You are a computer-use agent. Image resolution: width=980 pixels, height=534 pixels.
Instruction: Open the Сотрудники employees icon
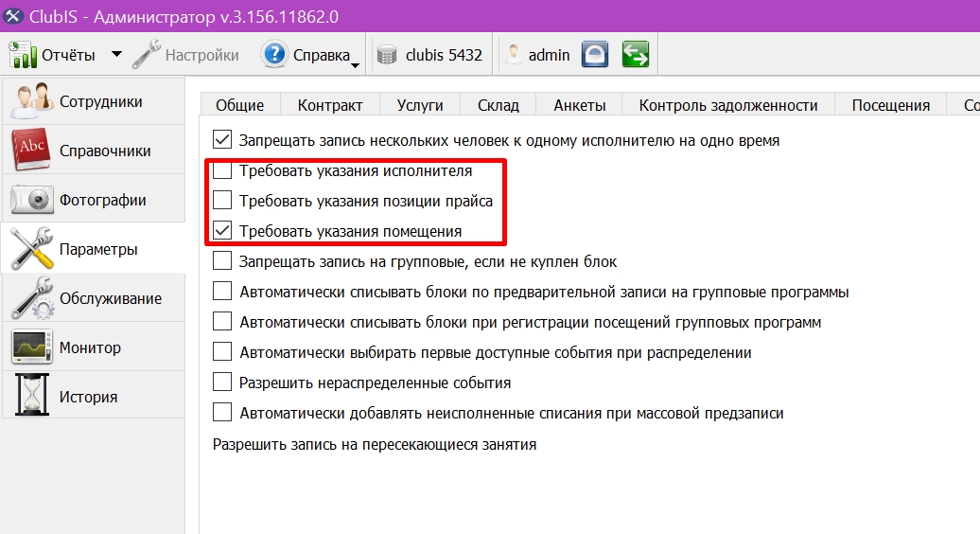click(31, 100)
